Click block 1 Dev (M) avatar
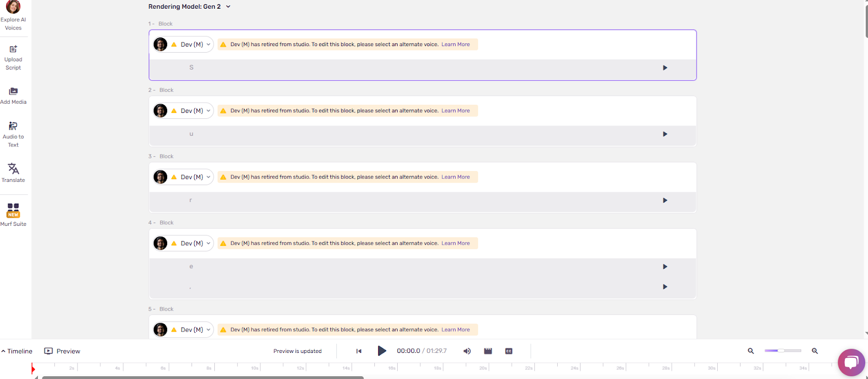 click(x=161, y=45)
